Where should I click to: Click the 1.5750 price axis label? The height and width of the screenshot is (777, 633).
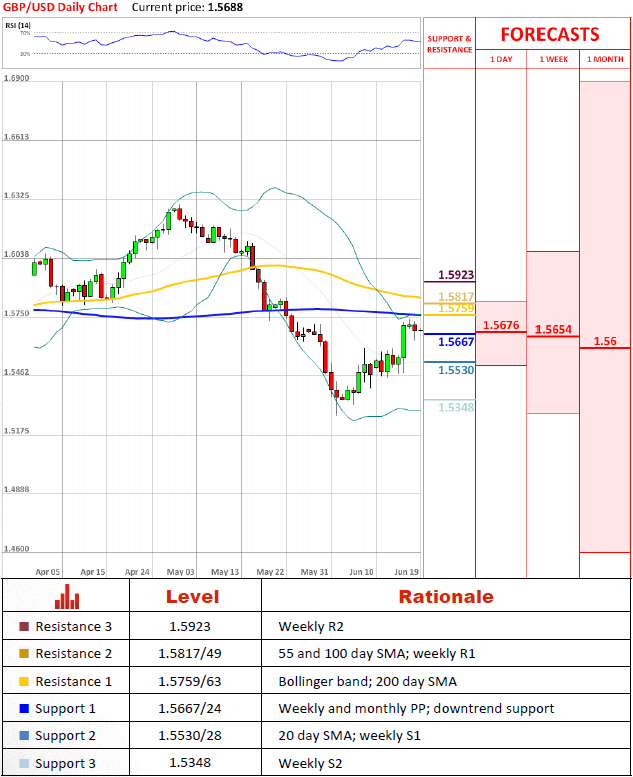point(16,313)
